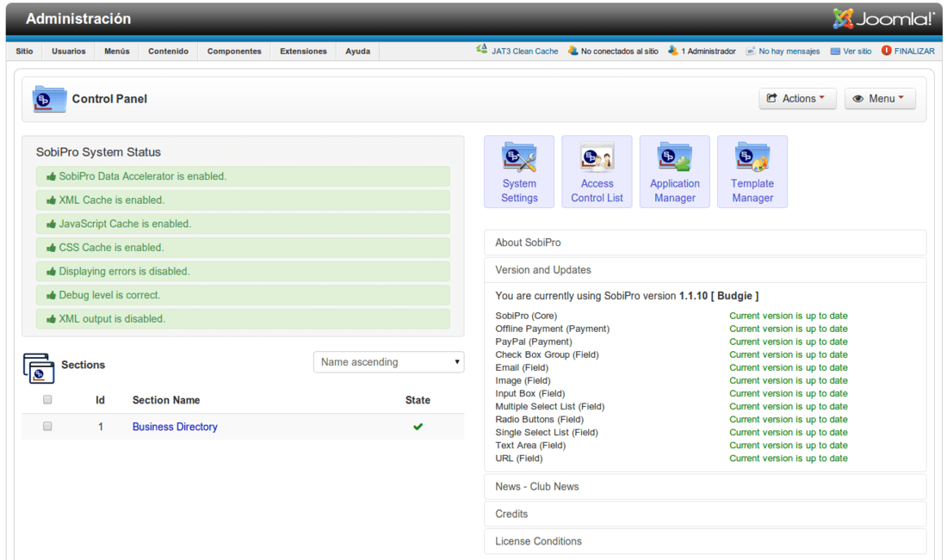This screenshot has width=947, height=560.
Task: Open the Sitio menu
Action: (24, 52)
